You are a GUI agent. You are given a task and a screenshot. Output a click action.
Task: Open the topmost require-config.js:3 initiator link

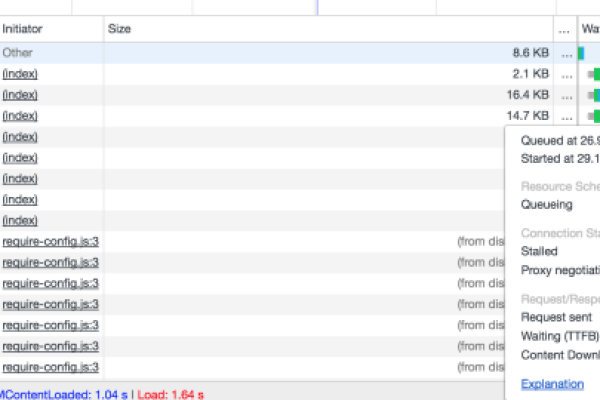(50, 241)
